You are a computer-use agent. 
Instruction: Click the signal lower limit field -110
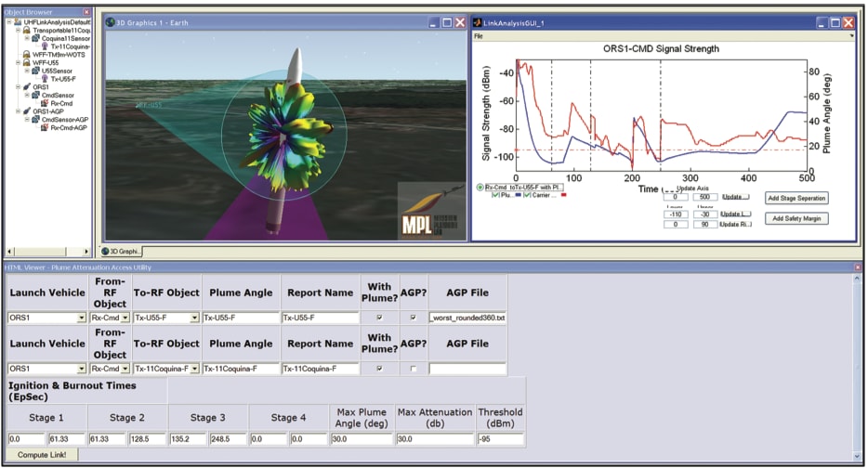point(676,214)
